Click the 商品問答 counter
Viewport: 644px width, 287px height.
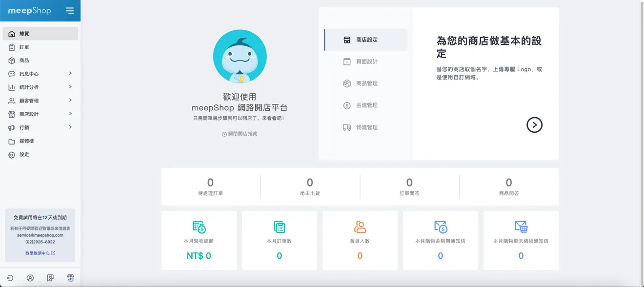click(509, 186)
